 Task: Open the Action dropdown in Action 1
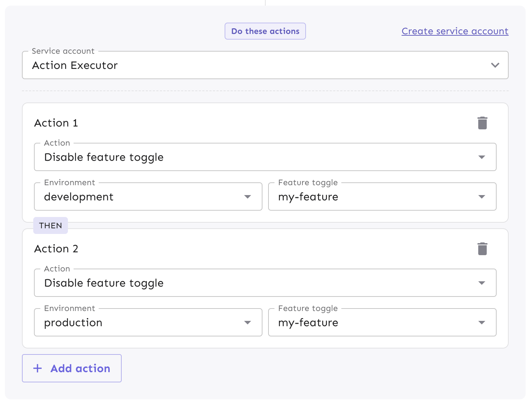click(265, 157)
